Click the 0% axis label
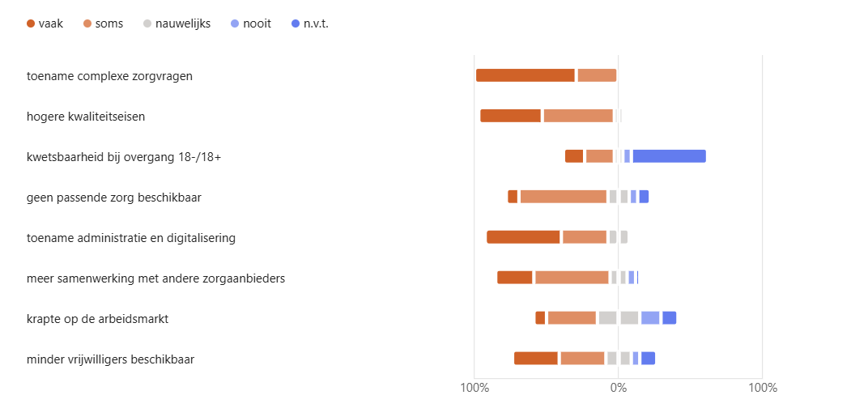 coord(618,388)
